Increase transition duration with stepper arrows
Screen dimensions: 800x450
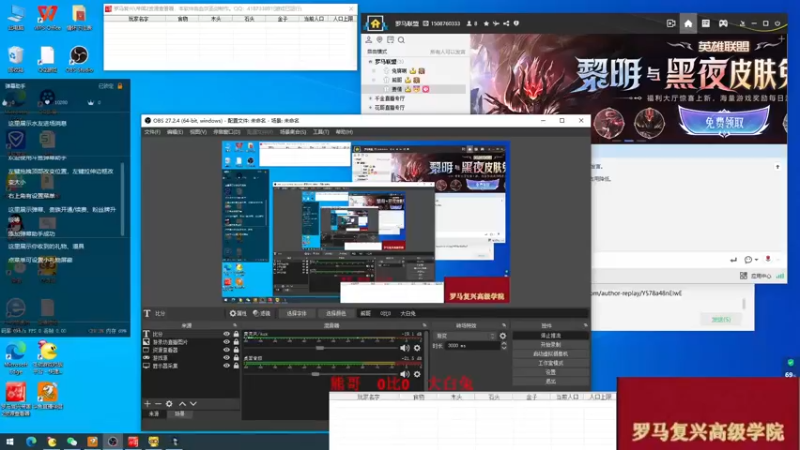click(504, 344)
